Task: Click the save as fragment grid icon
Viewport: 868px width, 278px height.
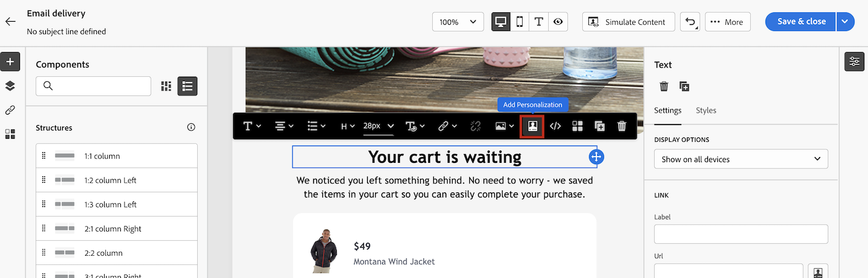Action: click(577, 126)
